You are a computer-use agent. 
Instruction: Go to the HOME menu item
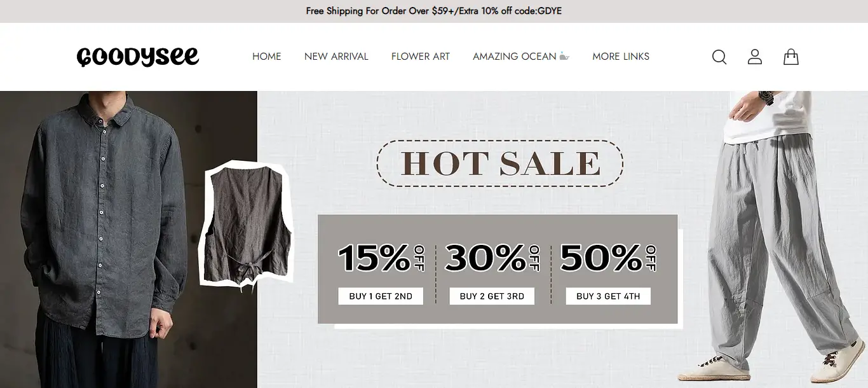[267, 57]
